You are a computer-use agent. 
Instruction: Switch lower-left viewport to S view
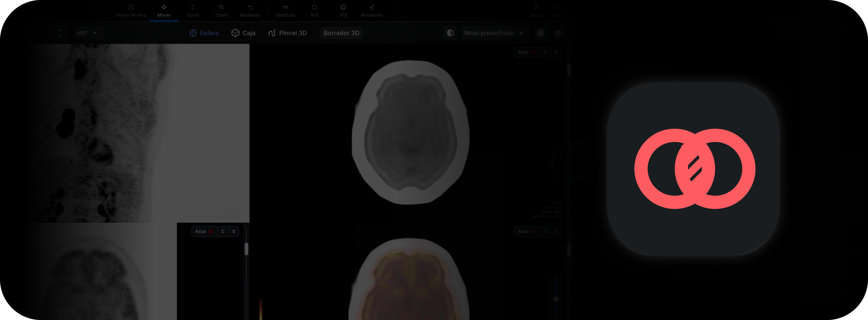coord(234,231)
